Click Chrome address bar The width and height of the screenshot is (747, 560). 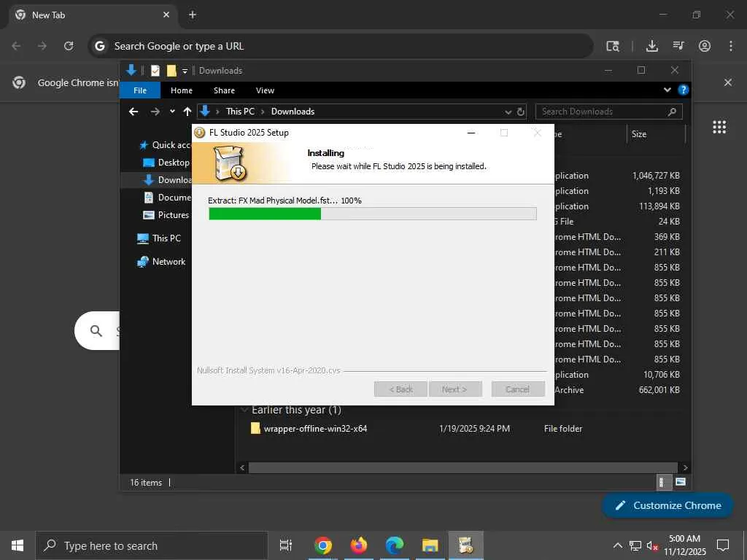click(x=341, y=46)
